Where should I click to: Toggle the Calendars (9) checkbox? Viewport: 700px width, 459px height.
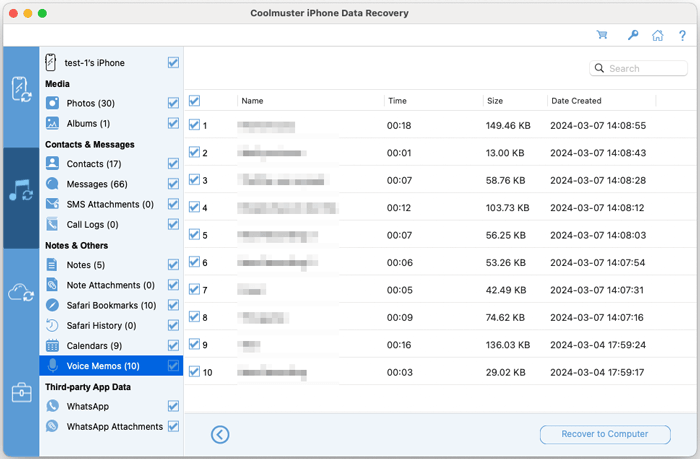point(173,346)
